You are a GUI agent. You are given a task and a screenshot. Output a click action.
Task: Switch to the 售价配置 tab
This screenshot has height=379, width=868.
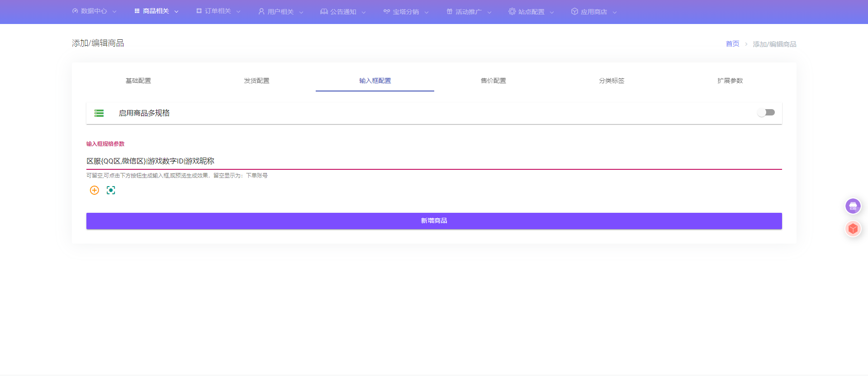click(x=493, y=81)
